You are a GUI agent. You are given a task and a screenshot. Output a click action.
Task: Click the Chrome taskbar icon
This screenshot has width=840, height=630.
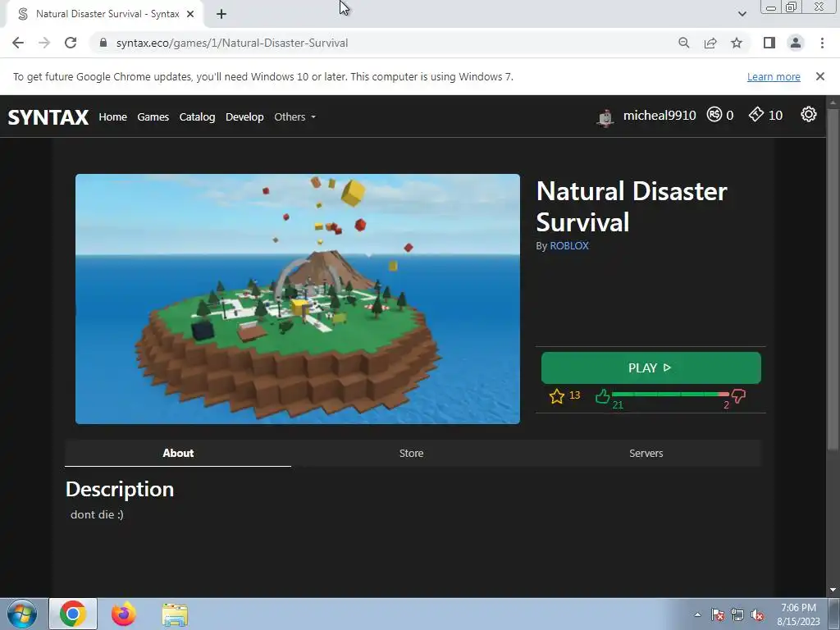[73, 614]
